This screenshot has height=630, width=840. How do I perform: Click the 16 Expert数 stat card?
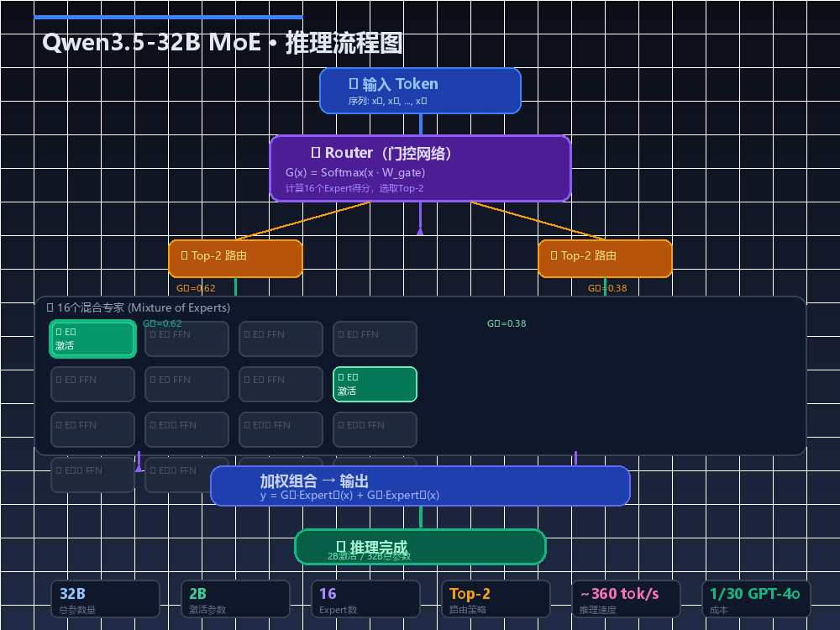(365, 599)
